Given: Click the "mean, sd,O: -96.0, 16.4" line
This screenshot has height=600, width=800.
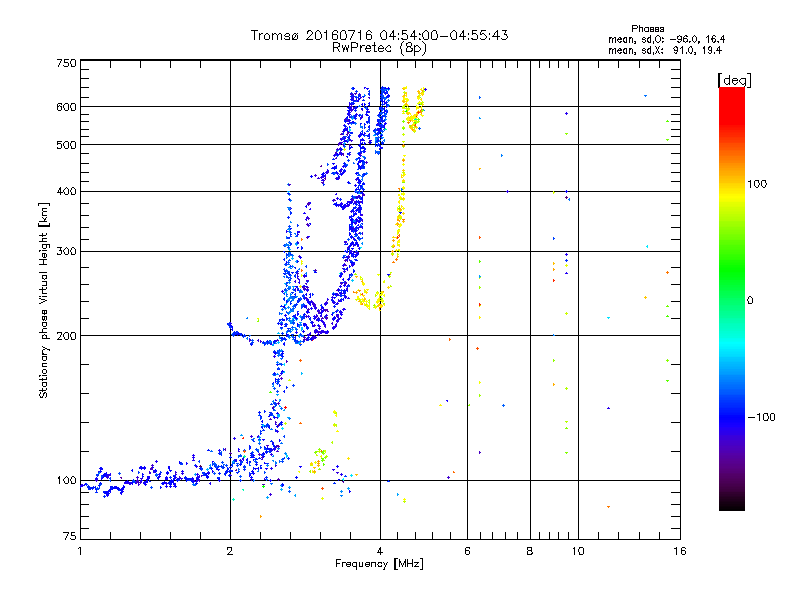Looking at the screenshot, I should (x=666, y=39).
